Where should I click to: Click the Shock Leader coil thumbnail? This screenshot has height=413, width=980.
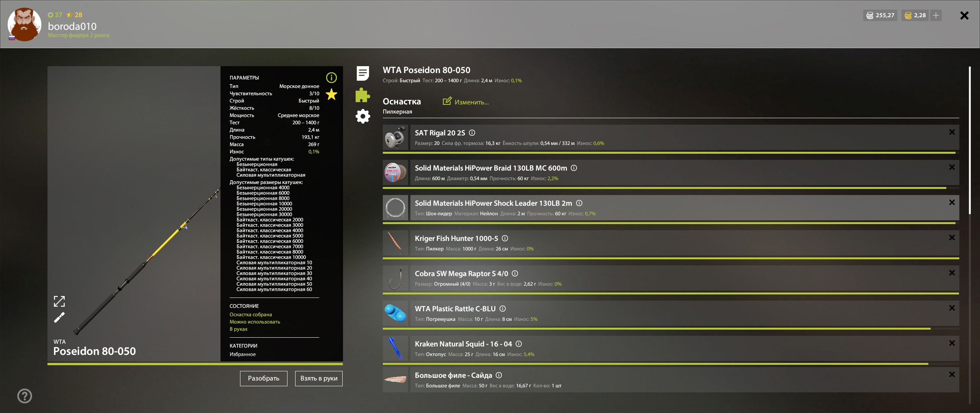pos(395,208)
